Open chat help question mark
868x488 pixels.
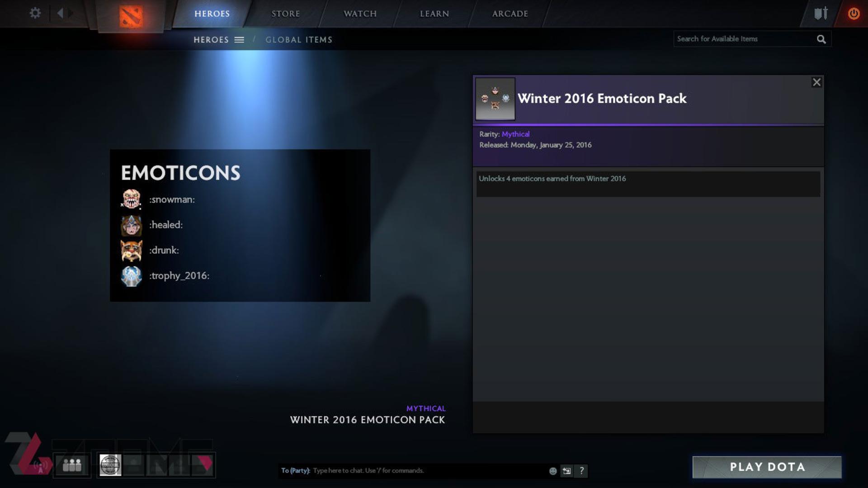point(581,471)
